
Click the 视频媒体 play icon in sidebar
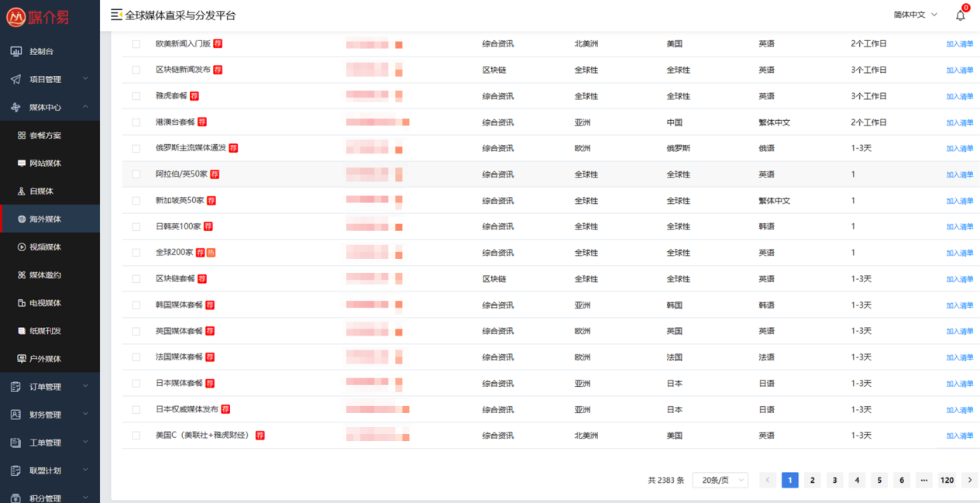[22, 247]
